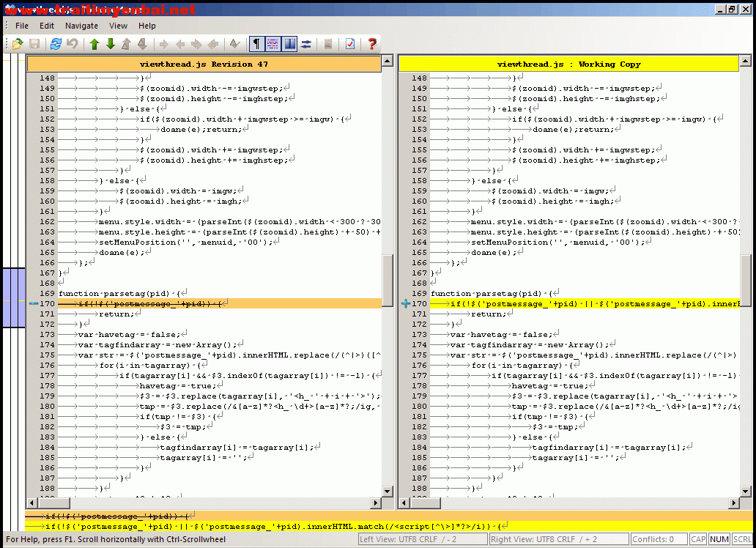Click the next conflict gray down arrow
The width and height of the screenshot is (756, 548).
[142, 44]
